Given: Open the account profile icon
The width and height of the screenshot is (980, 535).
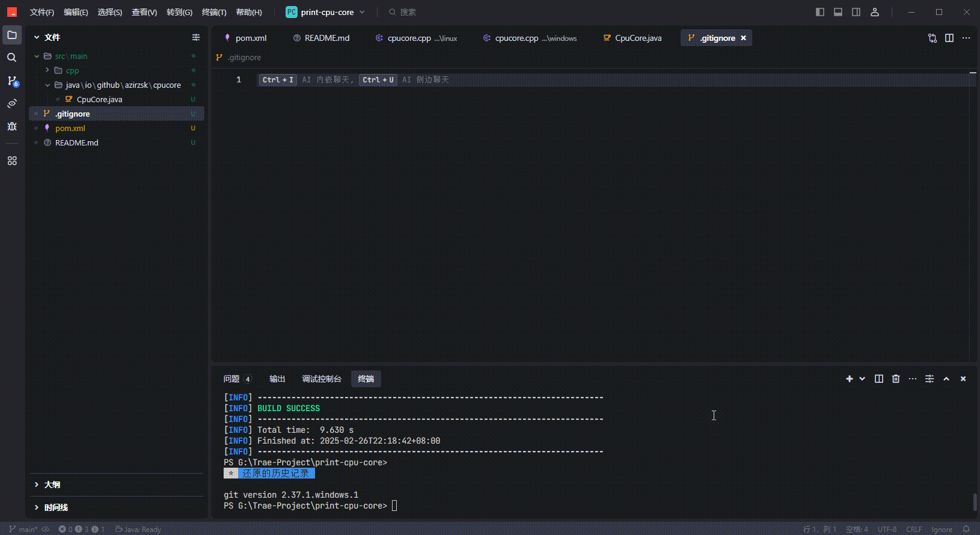Looking at the screenshot, I should [875, 12].
